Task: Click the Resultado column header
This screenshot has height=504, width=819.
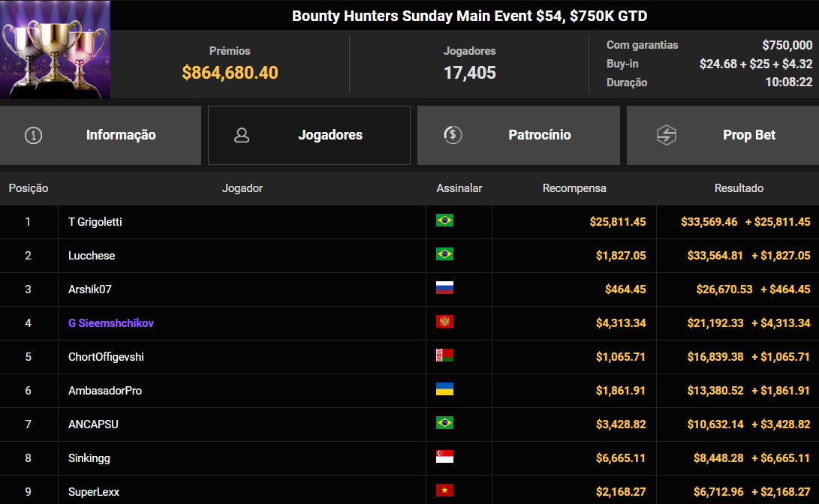Action: point(739,188)
